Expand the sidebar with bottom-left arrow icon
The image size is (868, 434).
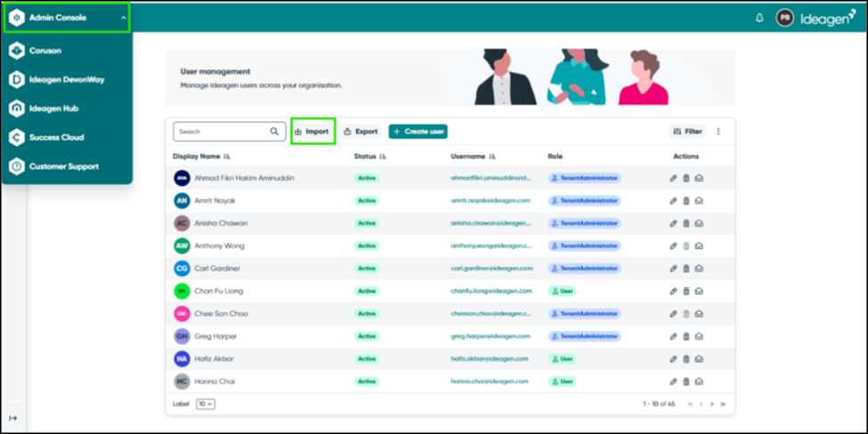12,418
